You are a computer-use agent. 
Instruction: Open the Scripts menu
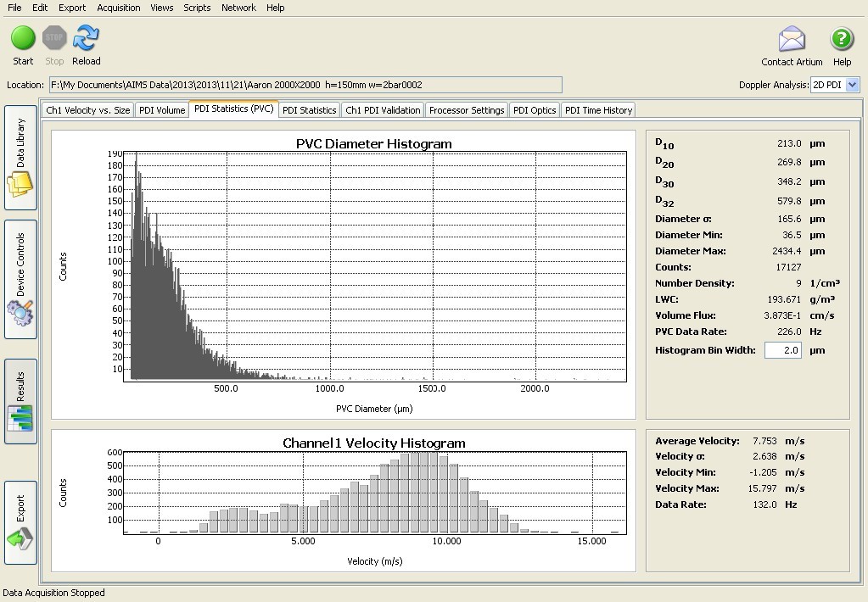(197, 8)
